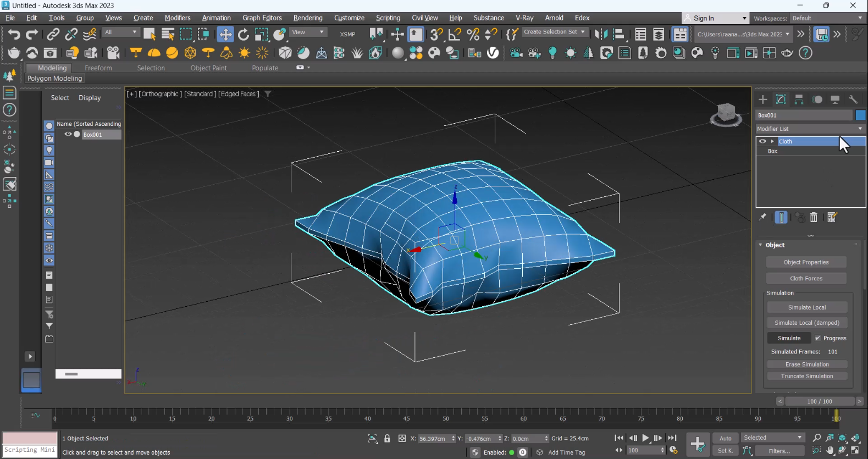This screenshot has width=868, height=459.
Task: Hide Cloth modifier with eye icon
Action: 762,141
